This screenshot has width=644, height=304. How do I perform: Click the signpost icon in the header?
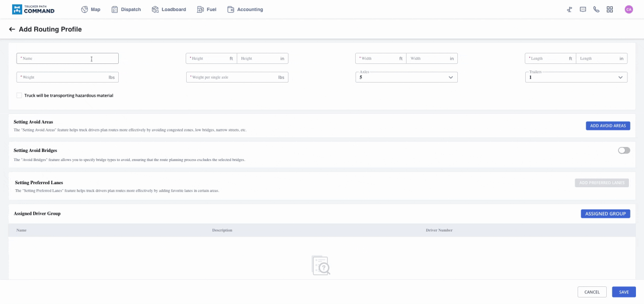pyautogui.click(x=570, y=10)
